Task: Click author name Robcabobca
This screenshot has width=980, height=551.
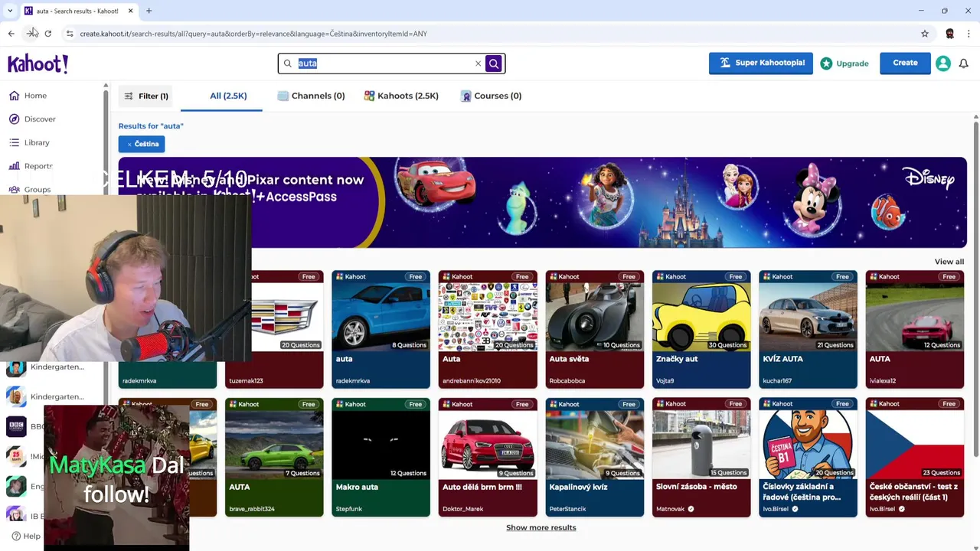Action: tap(567, 380)
